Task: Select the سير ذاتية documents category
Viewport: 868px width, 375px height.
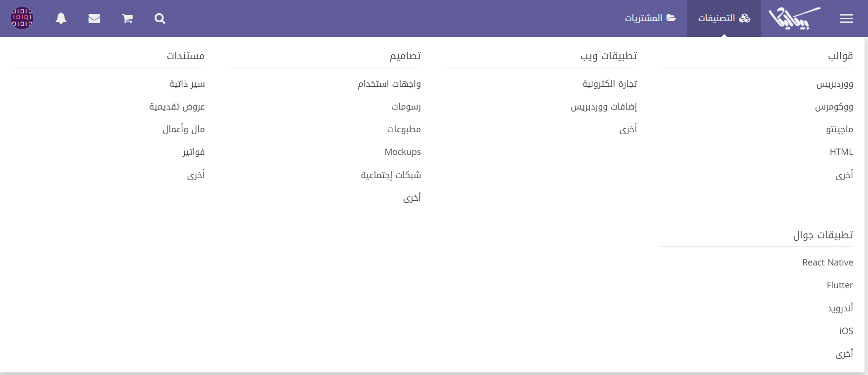Action: [x=187, y=84]
